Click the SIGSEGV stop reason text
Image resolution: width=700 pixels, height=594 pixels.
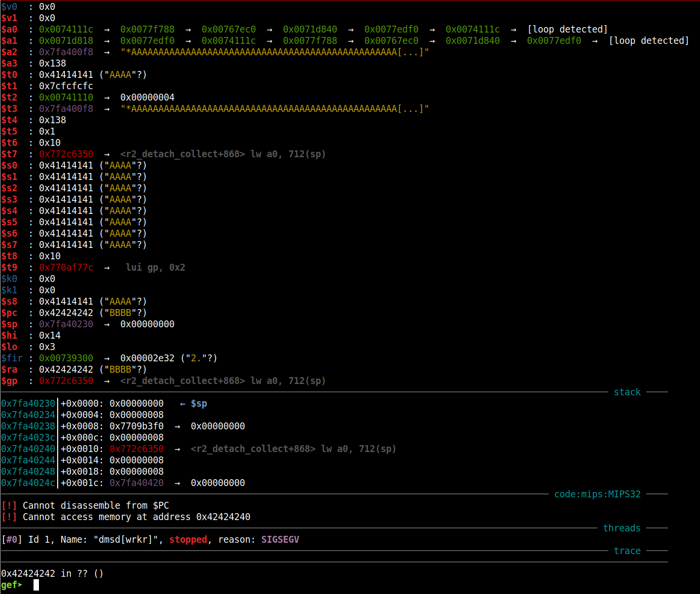coord(280,539)
